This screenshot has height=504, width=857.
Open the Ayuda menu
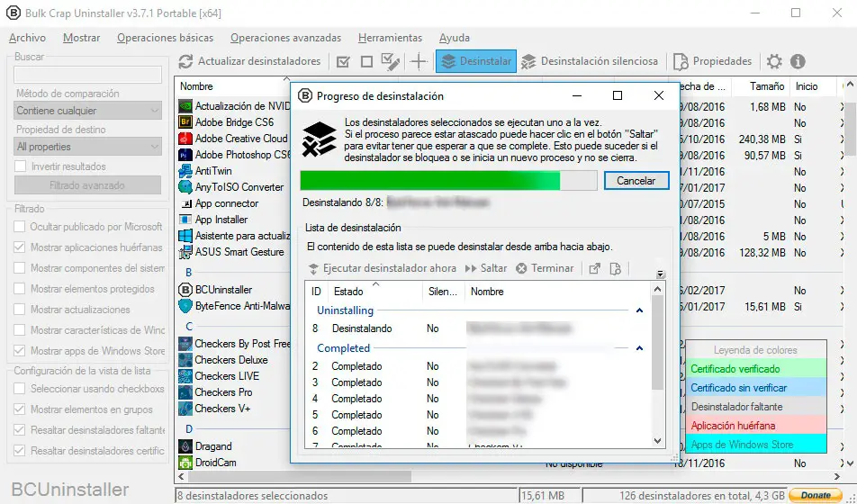click(x=455, y=38)
